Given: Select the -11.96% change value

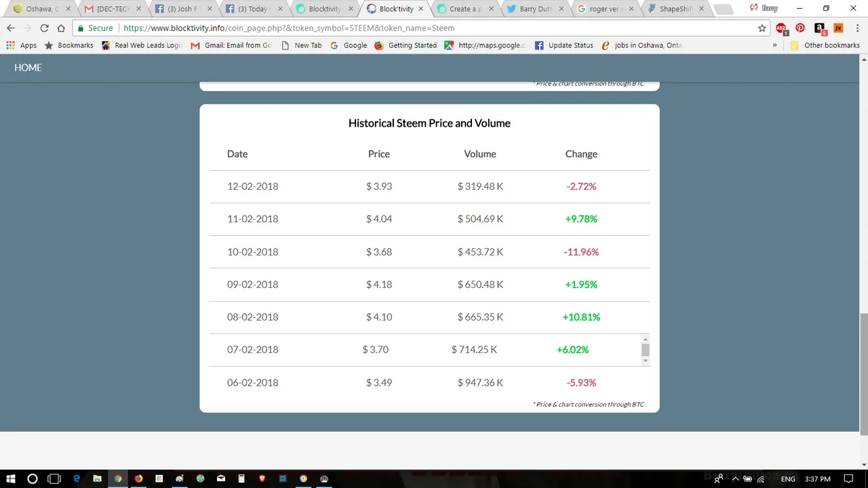Looking at the screenshot, I should tap(581, 252).
